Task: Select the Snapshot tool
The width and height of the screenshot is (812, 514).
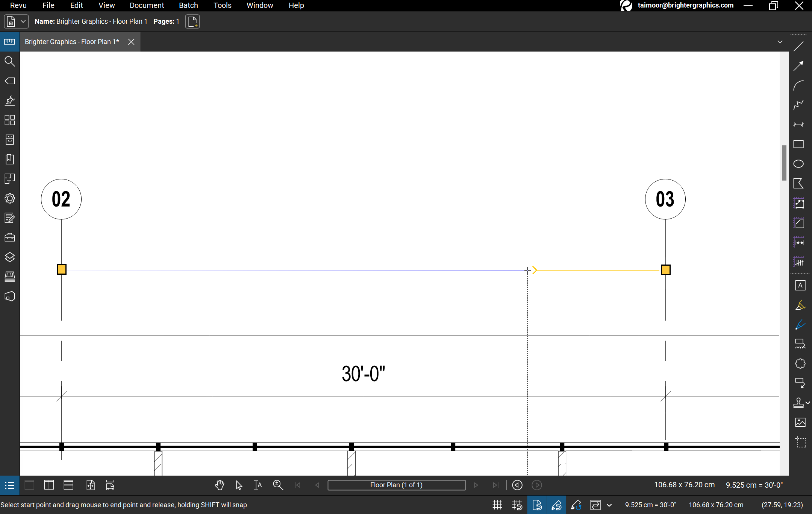Action: click(x=800, y=442)
